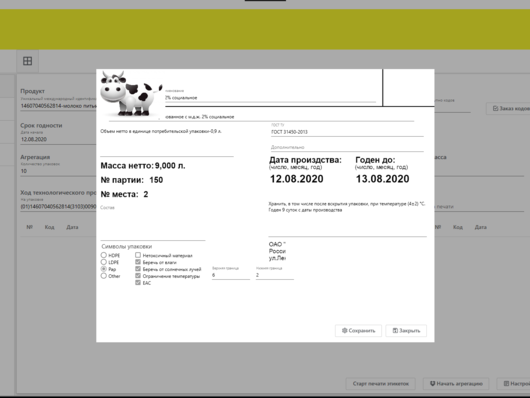Select the Other packaging radio button
This screenshot has width=530, height=398.
coord(104,276)
